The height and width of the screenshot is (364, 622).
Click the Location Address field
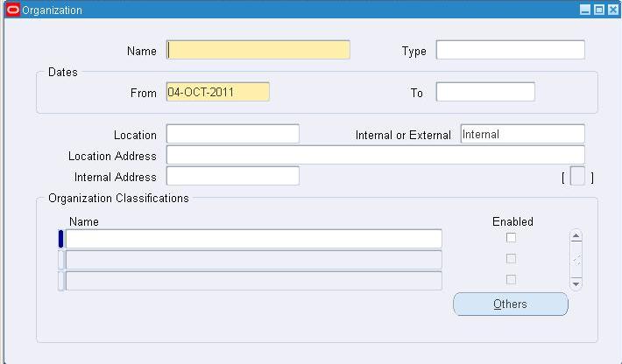pos(375,155)
